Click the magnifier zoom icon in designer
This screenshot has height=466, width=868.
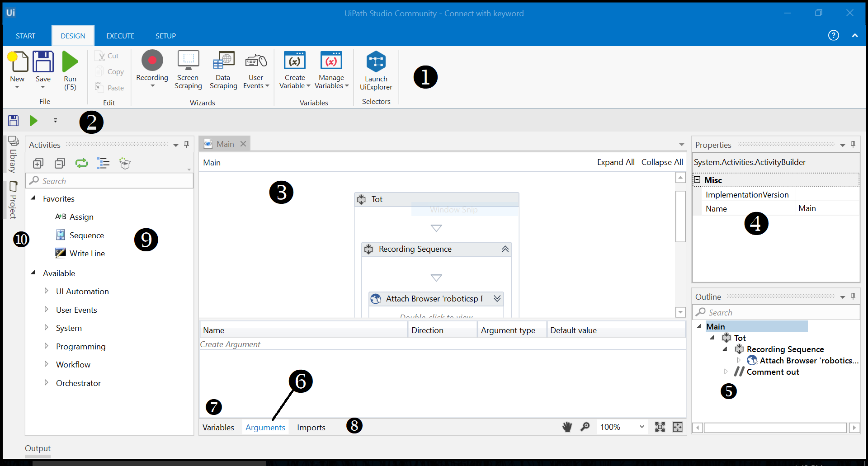pyautogui.click(x=585, y=427)
